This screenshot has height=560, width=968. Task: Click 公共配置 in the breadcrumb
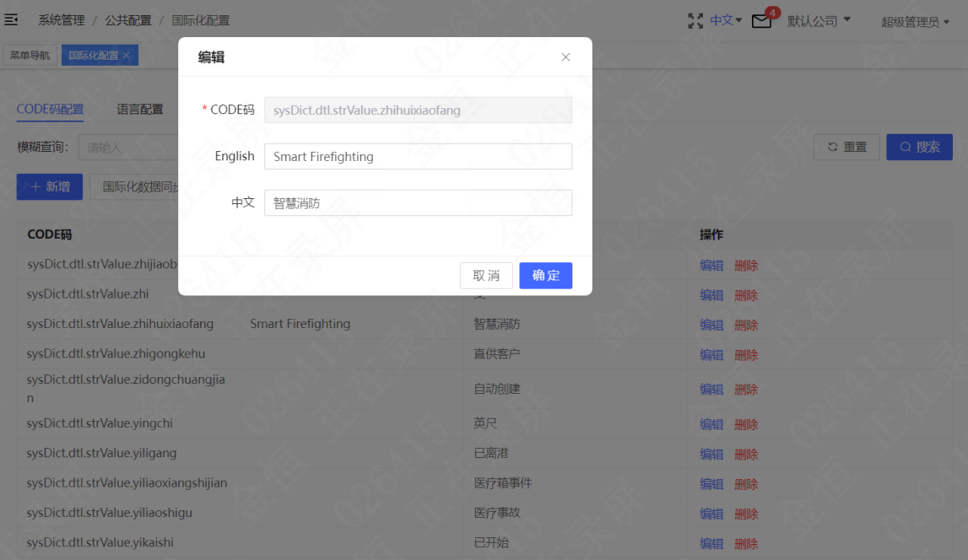coord(127,20)
